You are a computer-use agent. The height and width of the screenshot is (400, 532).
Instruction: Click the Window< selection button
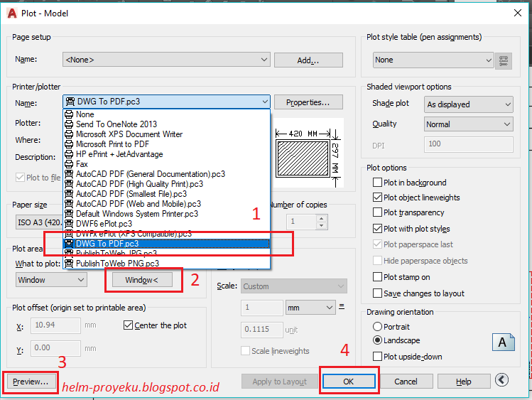[x=142, y=280]
